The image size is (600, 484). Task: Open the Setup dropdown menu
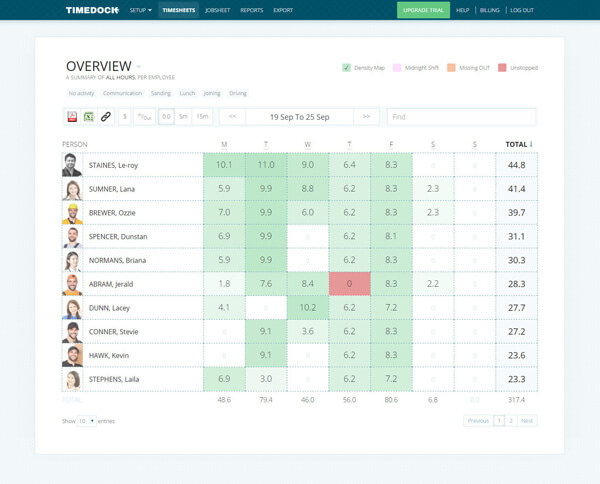[x=140, y=10]
